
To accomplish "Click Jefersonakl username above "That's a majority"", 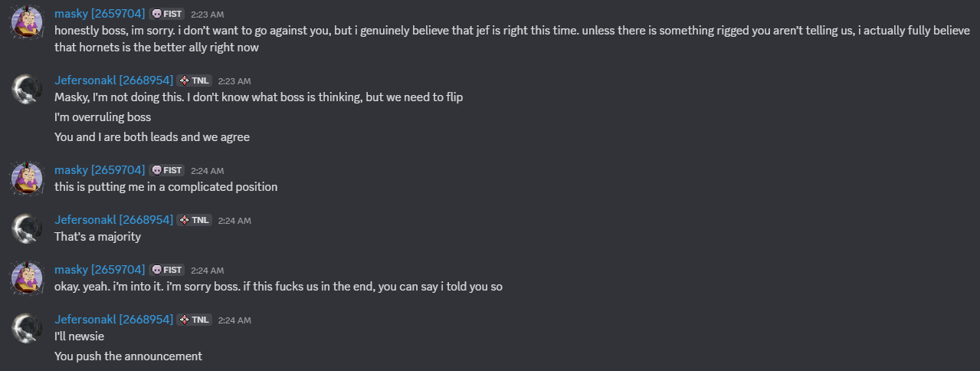I will point(113,219).
